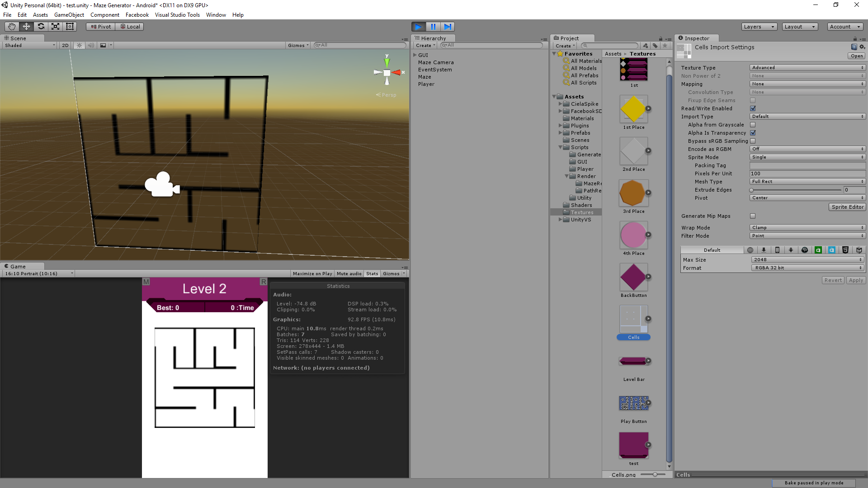Click the Pixels Per Unit field
Viewport: 868px width, 488px height.
pyautogui.click(x=807, y=174)
